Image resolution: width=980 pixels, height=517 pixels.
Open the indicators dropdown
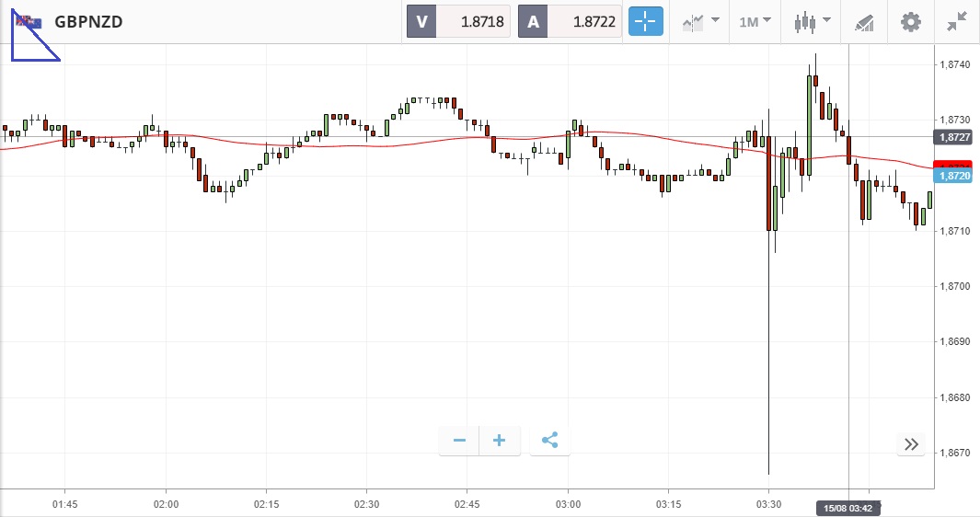[700, 21]
